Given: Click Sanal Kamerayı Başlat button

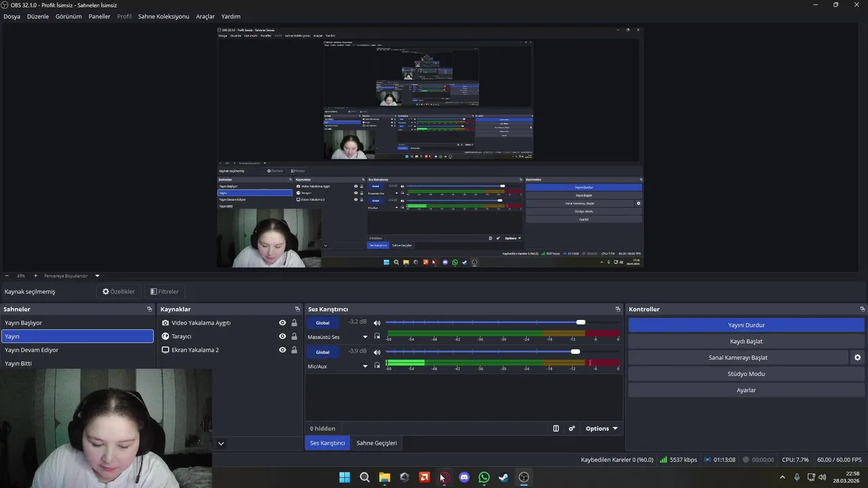Looking at the screenshot, I should (x=738, y=357).
